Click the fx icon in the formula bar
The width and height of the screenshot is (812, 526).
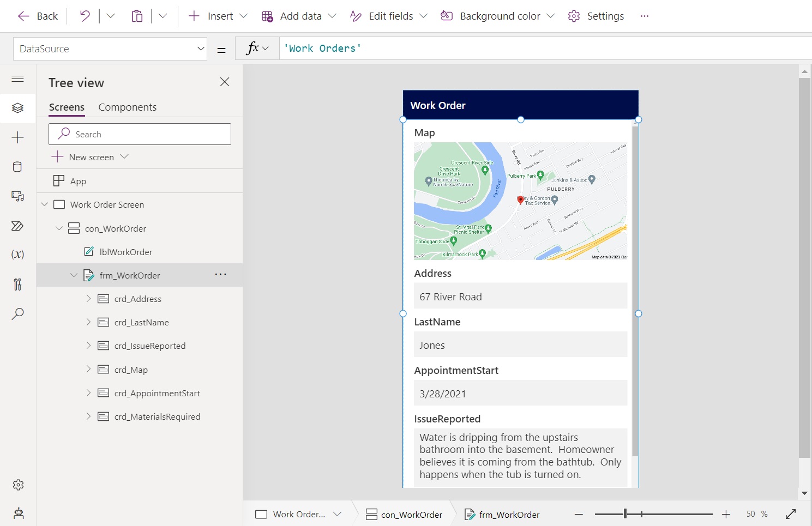(x=252, y=48)
